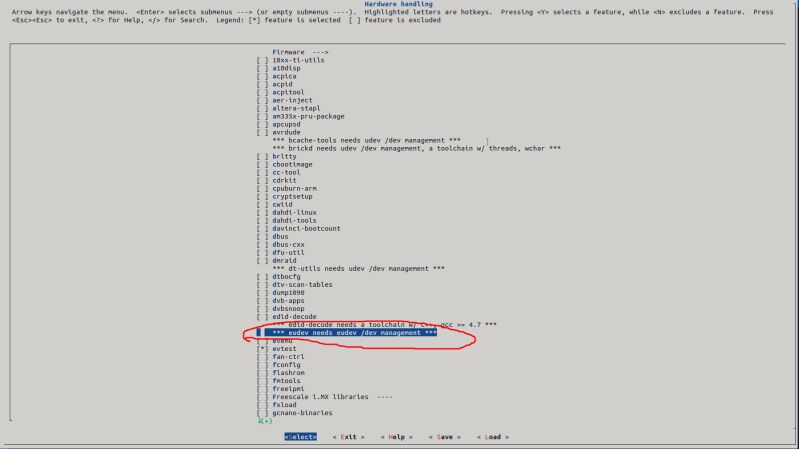Image resolution: width=799 pixels, height=449 pixels.
Task: Select the edid-decode entry
Action: coord(294,317)
